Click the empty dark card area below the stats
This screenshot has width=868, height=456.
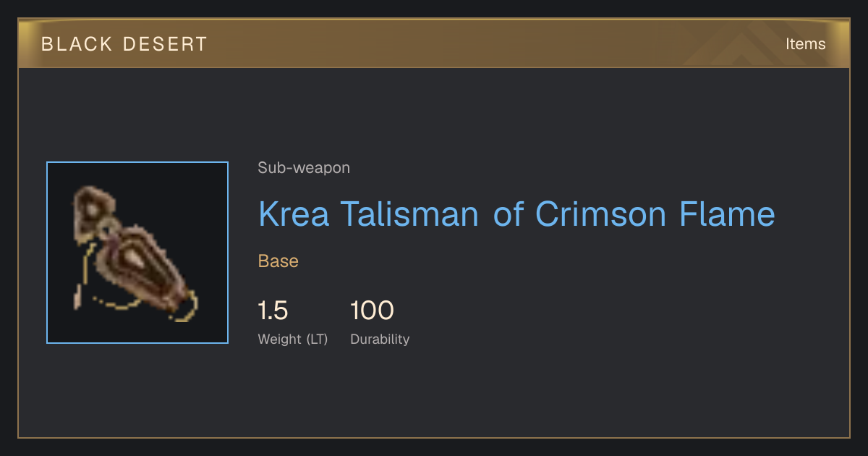pos(434,394)
